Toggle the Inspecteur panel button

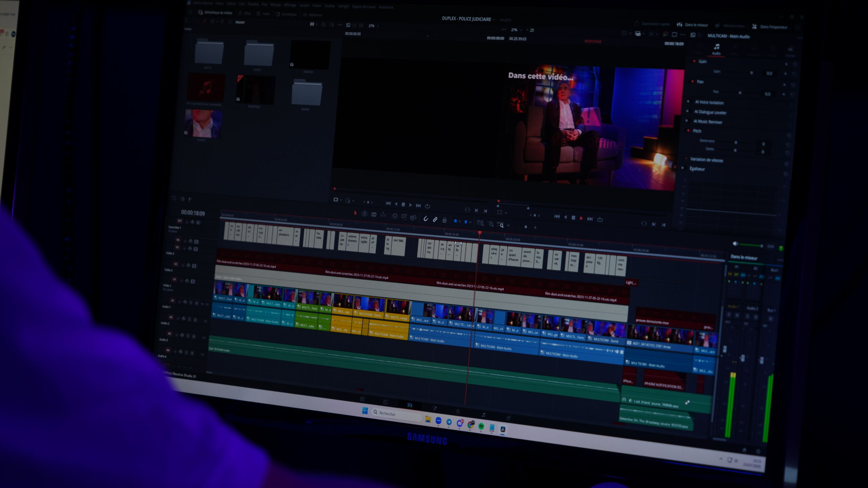(770, 26)
